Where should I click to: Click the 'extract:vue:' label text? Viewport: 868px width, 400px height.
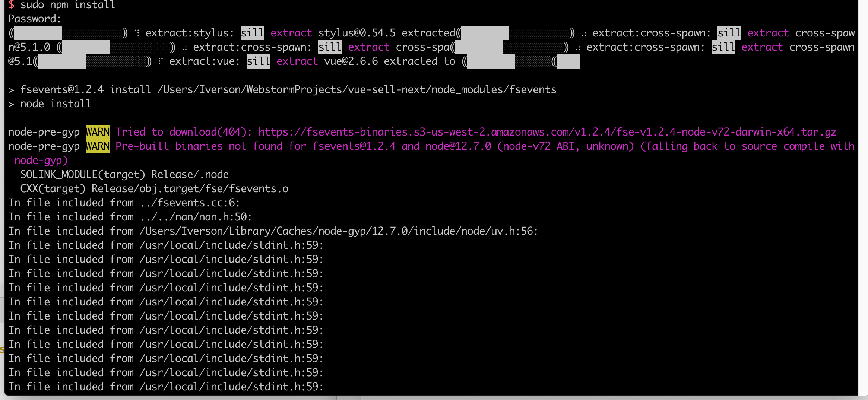point(205,61)
